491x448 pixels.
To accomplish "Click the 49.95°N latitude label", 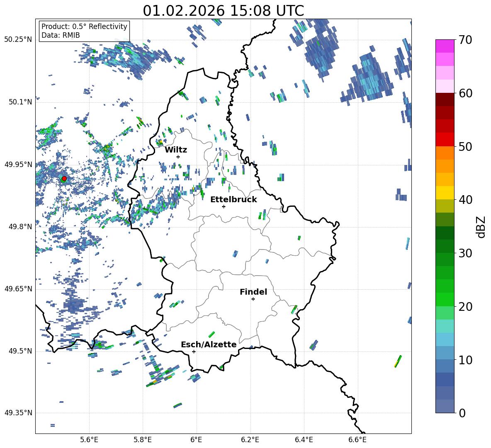I will (18, 164).
